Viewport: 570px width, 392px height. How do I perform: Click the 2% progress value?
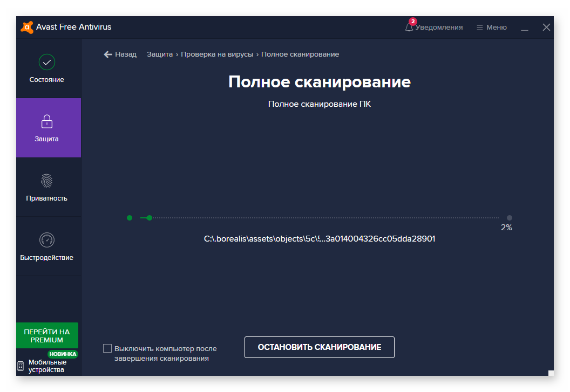[x=506, y=228]
